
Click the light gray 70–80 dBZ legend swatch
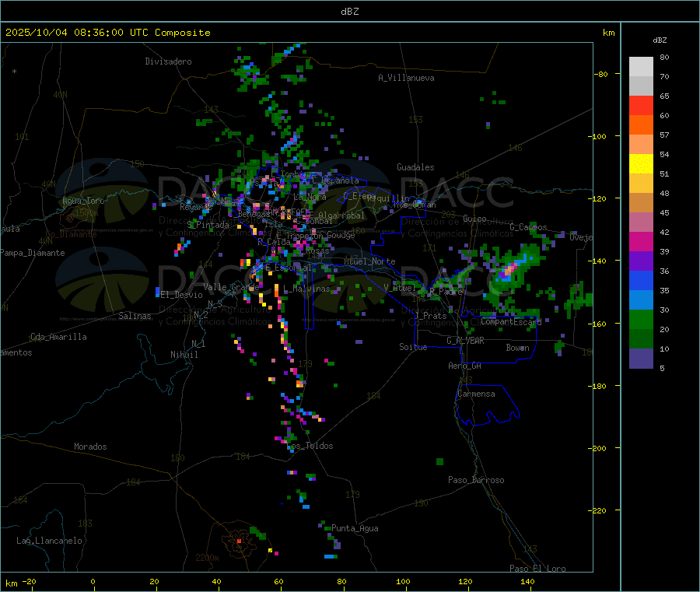[641, 67]
